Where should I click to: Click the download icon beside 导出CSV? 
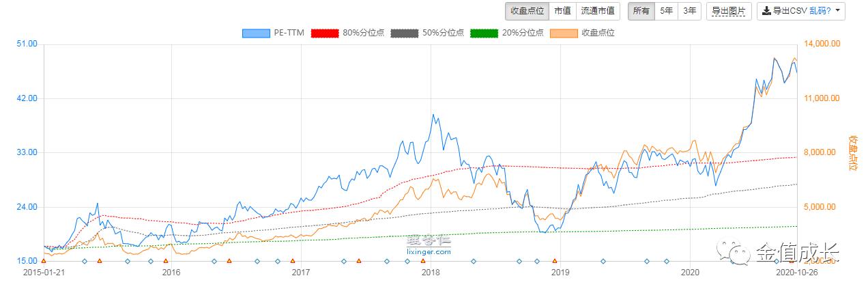(766, 11)
